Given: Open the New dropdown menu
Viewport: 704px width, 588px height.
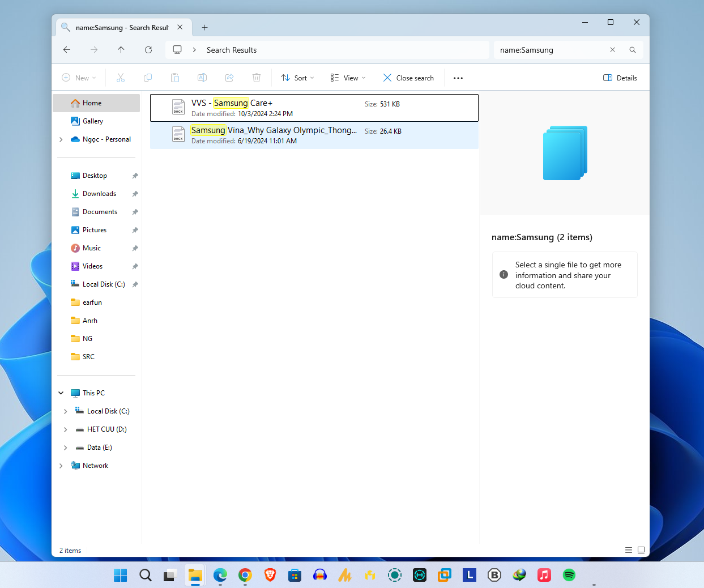Looking at the screenshot, I should 79,78.
